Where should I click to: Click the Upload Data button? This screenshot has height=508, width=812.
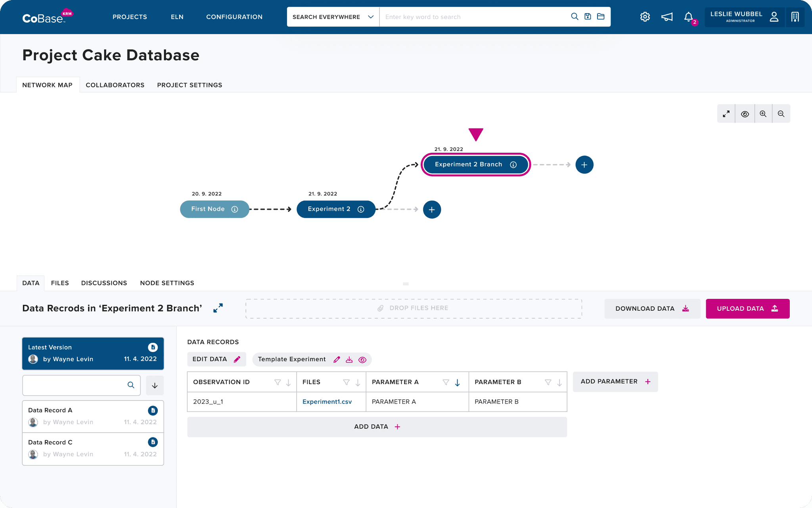[x=747, y=308]
